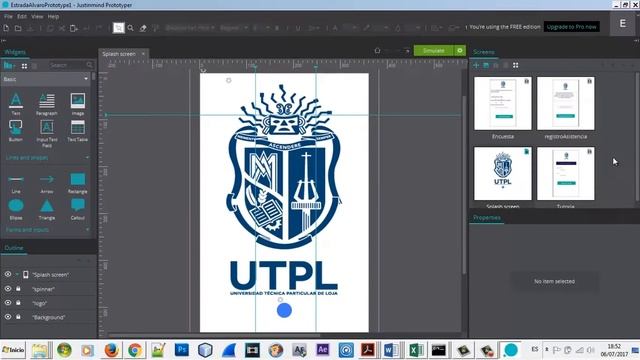Click the Inicio start button
The image size is (640, 360).
coord(13,350)
